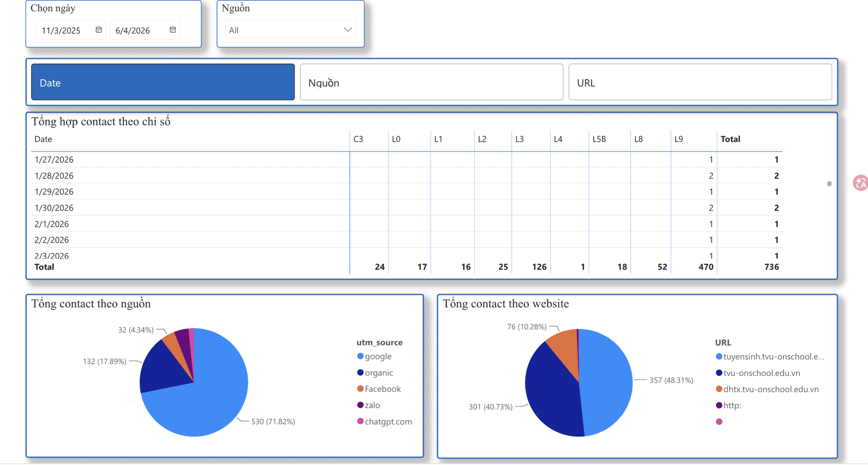This screenshot has width=868, height=465.
Task: Switch to the URL tab button
Action: [x=700, y=82]
